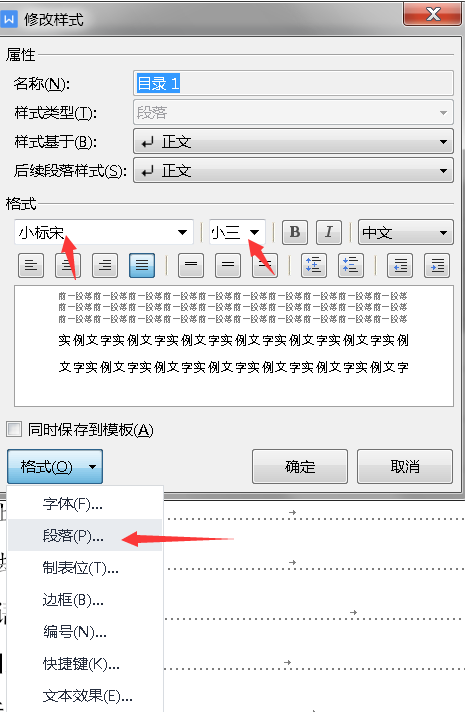
Task: Toggle Italic formatting button
Action: [x=329, y=232]
